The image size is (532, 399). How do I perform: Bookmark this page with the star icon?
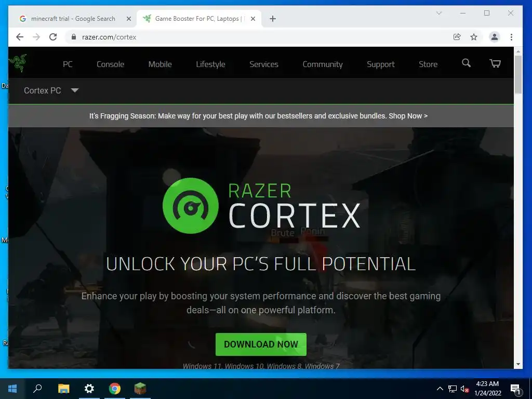click(474, 37)
